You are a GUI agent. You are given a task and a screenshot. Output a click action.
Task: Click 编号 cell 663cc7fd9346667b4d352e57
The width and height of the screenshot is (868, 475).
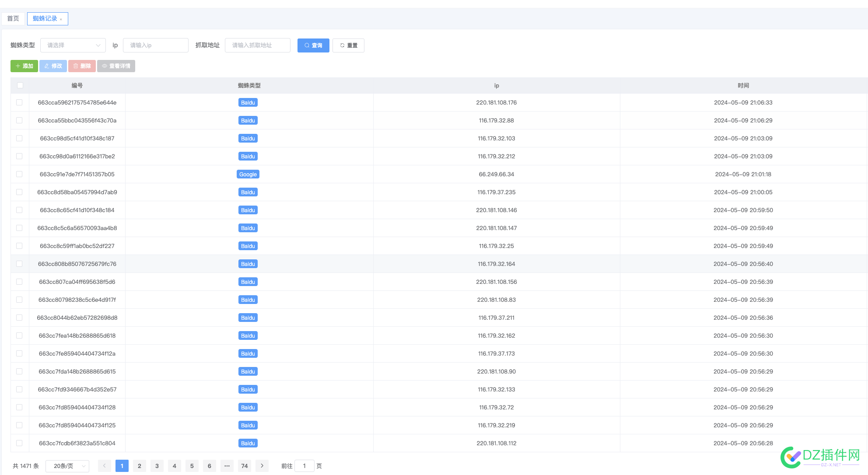(77, 389)
